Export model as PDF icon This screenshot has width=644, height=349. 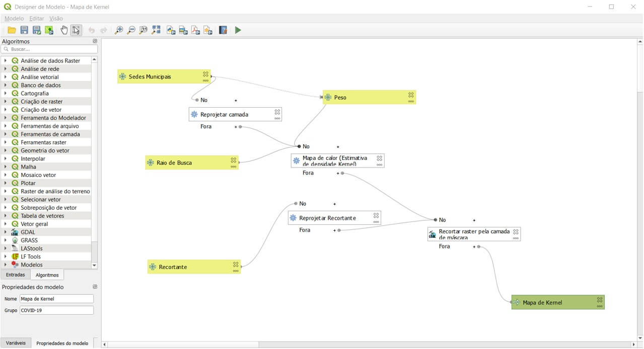coord(195,30)
